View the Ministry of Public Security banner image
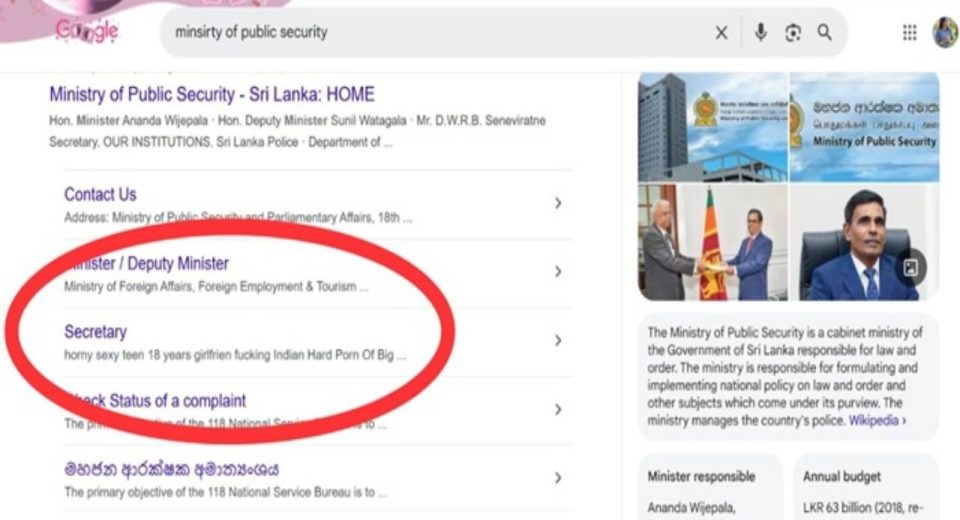Viewport: 960px width, 520px height. tap(864, 127)
